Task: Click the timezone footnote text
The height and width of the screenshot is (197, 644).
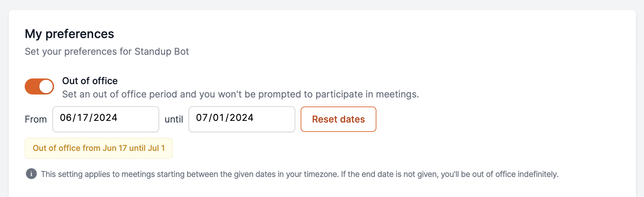Action: click(x=299, y=174)
